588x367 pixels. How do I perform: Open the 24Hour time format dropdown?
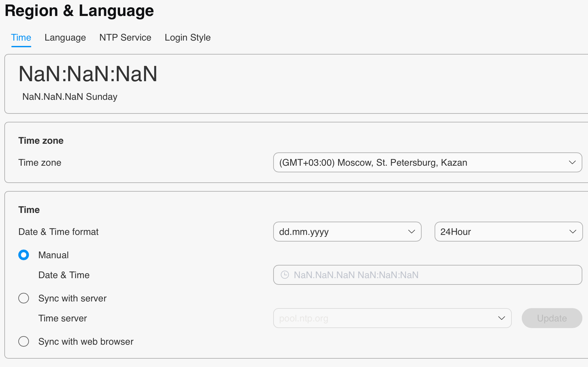(x=508, y=232)
